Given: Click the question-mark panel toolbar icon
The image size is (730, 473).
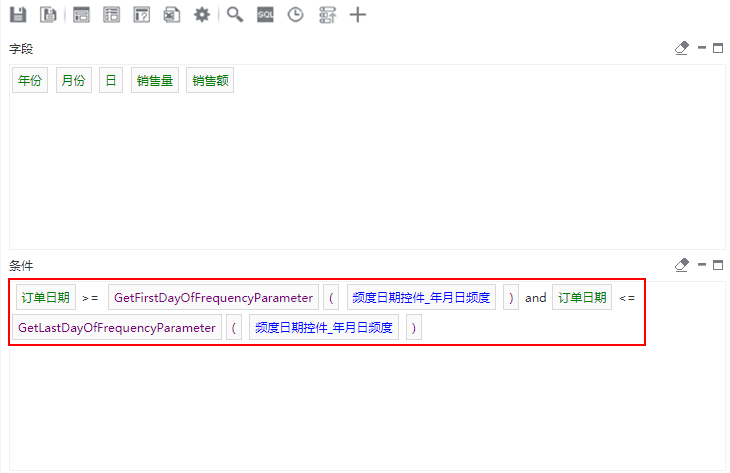Looking at the screenshot, I should [x=142, y=15].
